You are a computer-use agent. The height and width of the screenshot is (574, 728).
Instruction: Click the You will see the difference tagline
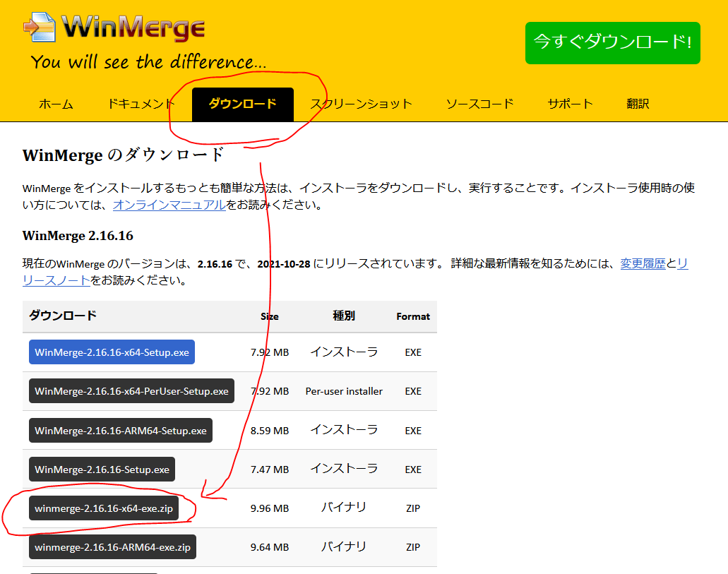pyautogui.click(x=148, y=62)
